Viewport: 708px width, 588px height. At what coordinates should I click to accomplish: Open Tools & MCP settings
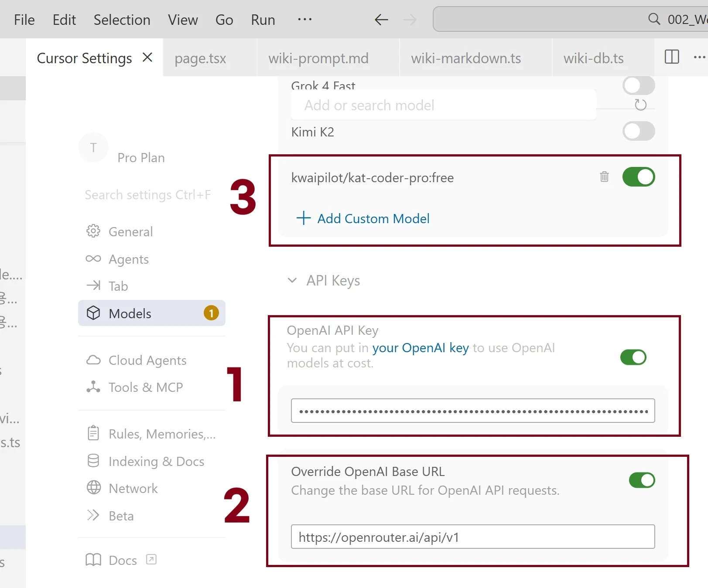point(145,387)
